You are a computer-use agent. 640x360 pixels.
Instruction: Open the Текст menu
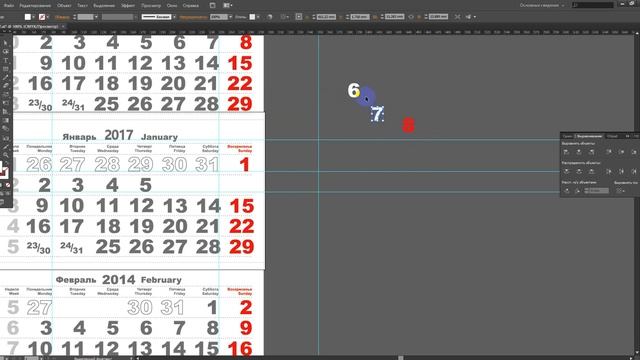click(x=82, y=6)
